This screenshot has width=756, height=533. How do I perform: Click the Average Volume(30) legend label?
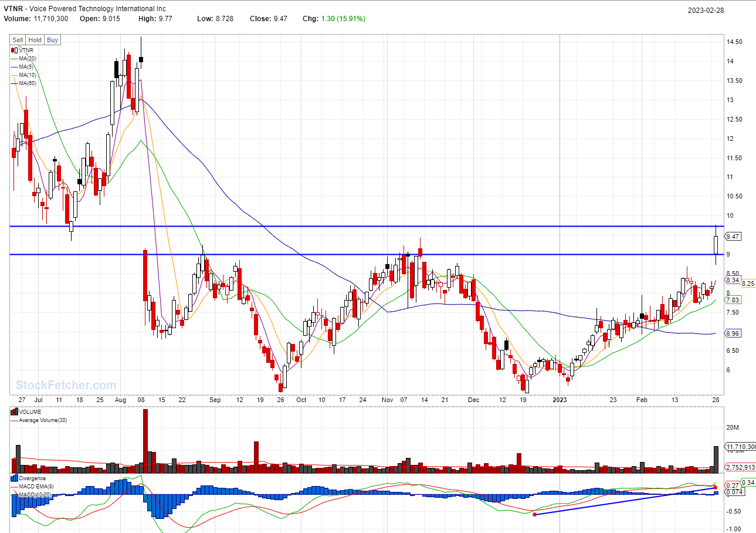click(43, 420)
